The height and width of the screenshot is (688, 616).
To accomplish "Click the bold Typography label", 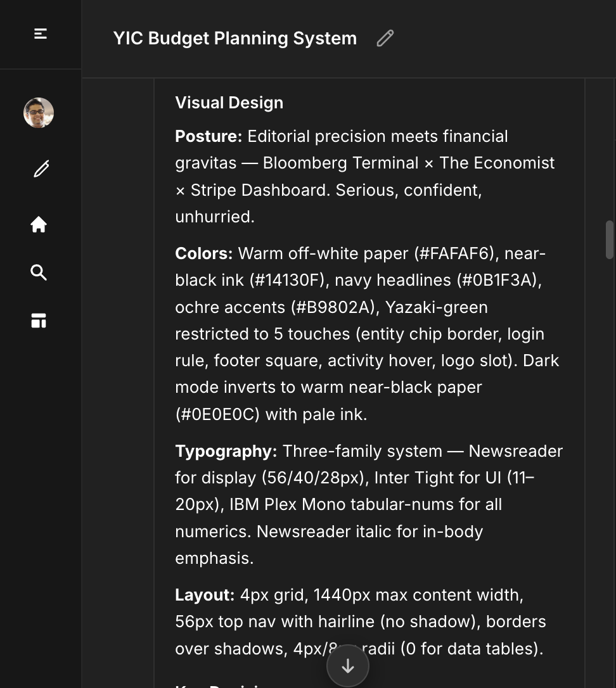I will (224, 451).
